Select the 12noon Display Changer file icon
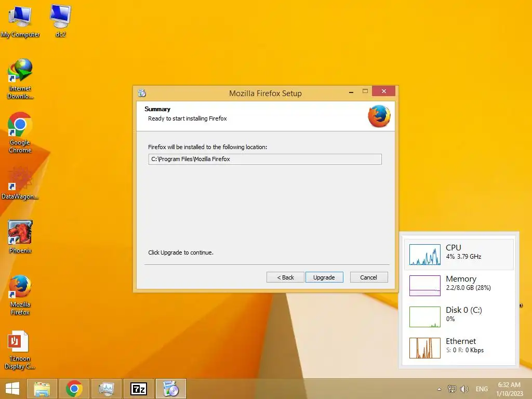This screenshot has height=399, width=532. [19, 350]
